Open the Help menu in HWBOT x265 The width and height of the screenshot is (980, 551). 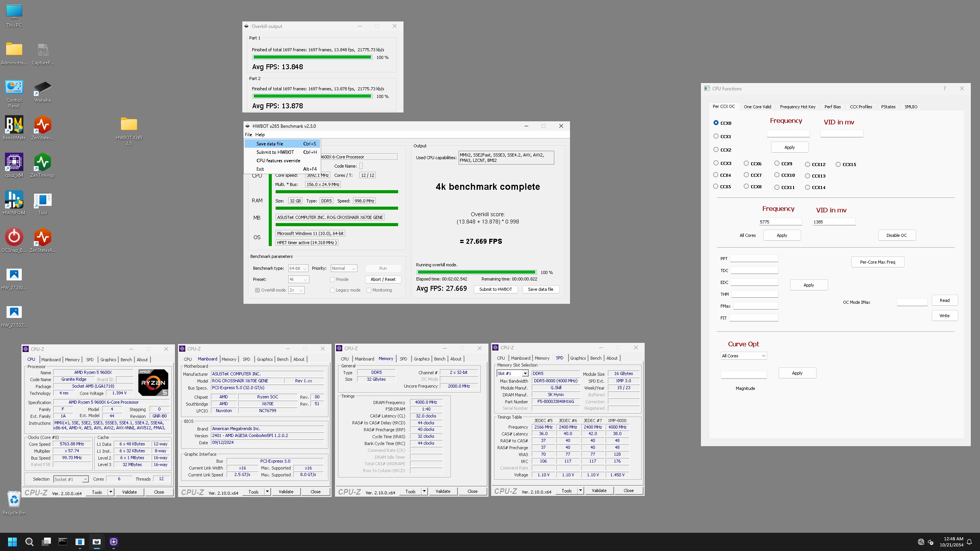pyautogui.click(x=260, y=135)
